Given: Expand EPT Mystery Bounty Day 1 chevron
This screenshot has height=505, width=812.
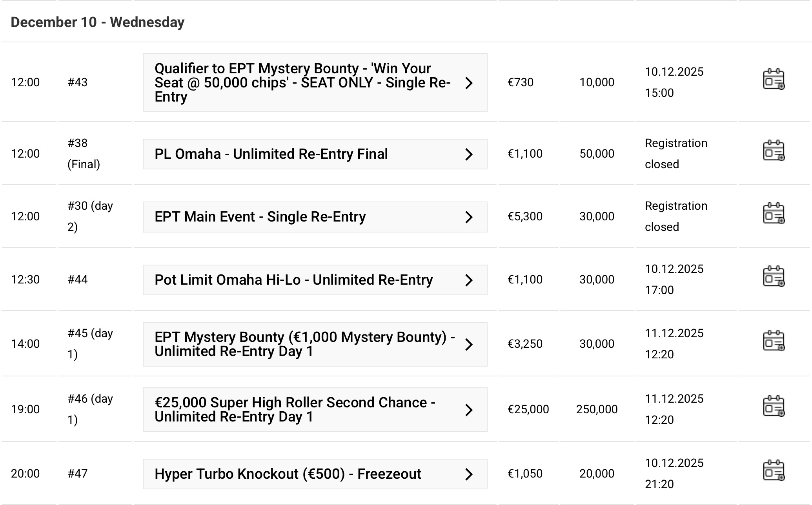Looking at the screenshot, I should click(469, 345).
